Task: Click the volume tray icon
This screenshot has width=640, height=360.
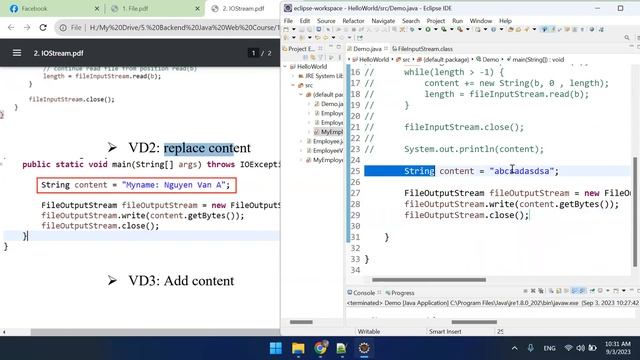Action: 580,348
